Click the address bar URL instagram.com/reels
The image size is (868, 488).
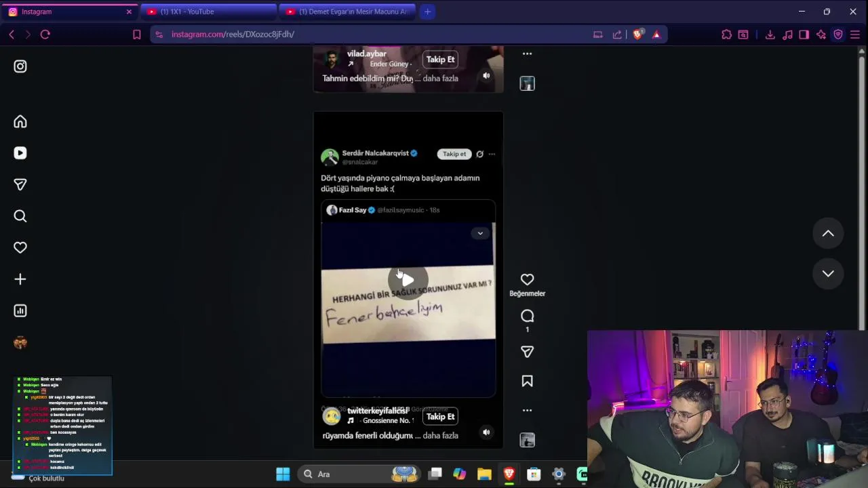pyautogui.click(x=233, y=34)
